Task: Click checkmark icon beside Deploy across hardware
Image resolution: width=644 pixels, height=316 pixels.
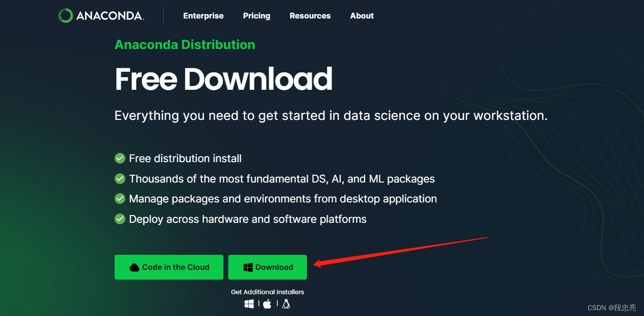Action: point(120,219)
